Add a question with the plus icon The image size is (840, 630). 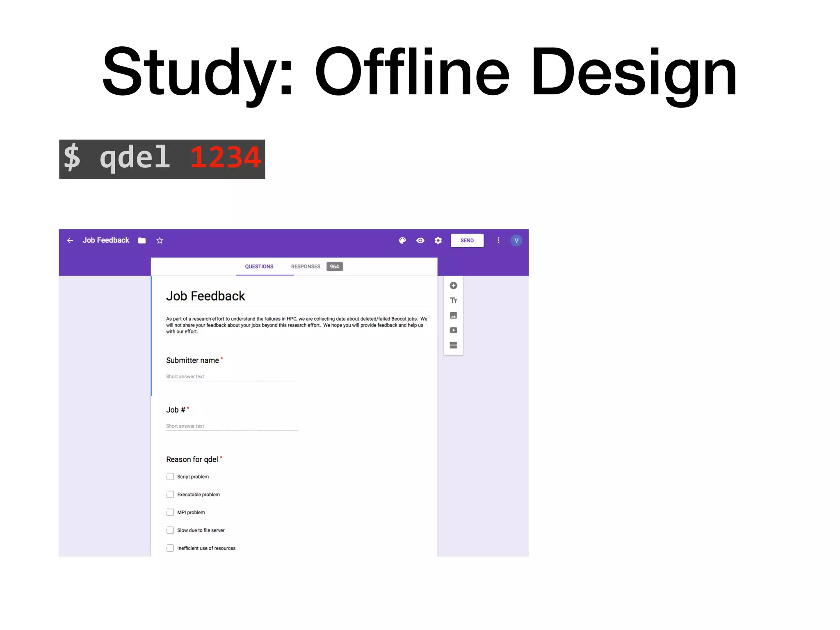[453, 285]
